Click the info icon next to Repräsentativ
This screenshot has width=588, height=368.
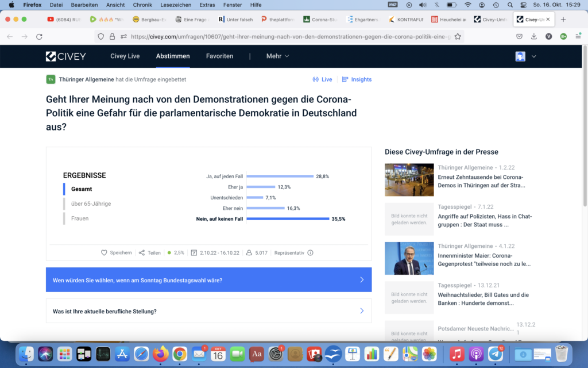311,252
